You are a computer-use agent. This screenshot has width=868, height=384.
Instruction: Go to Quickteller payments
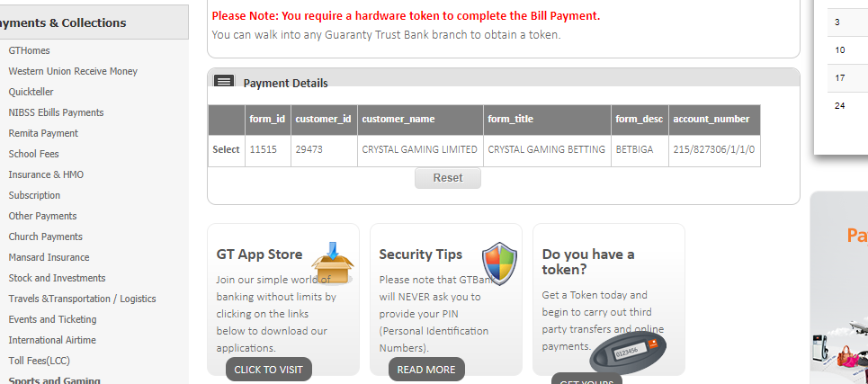pos(31,92)
